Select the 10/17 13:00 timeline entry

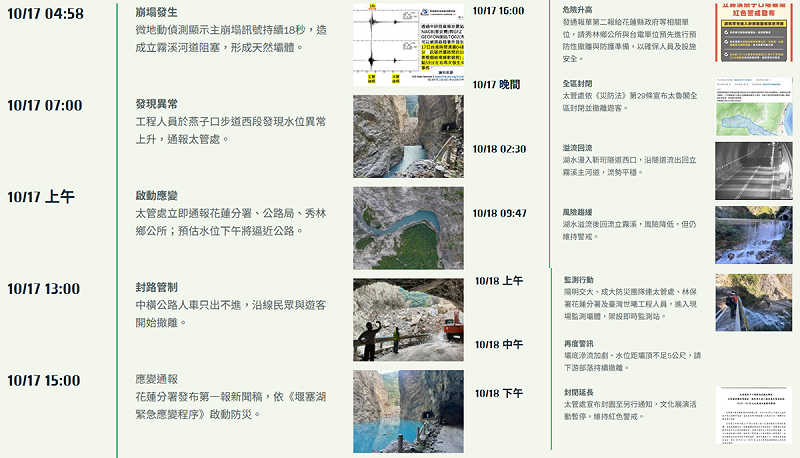pos(43,288)
